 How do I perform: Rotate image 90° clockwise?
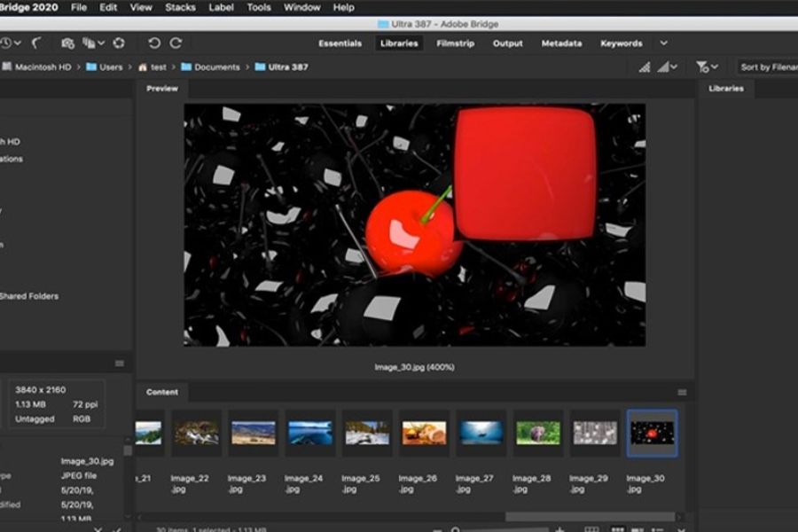coord(176,43)
